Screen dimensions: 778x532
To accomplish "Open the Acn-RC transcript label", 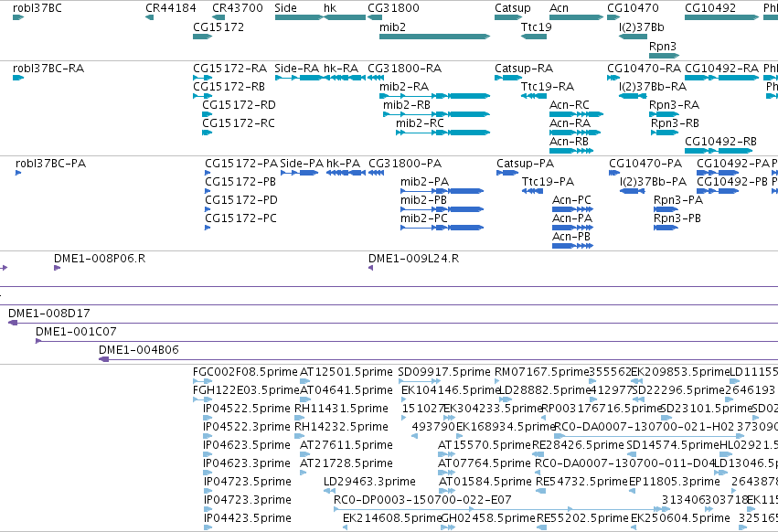I will pos(570,105).
